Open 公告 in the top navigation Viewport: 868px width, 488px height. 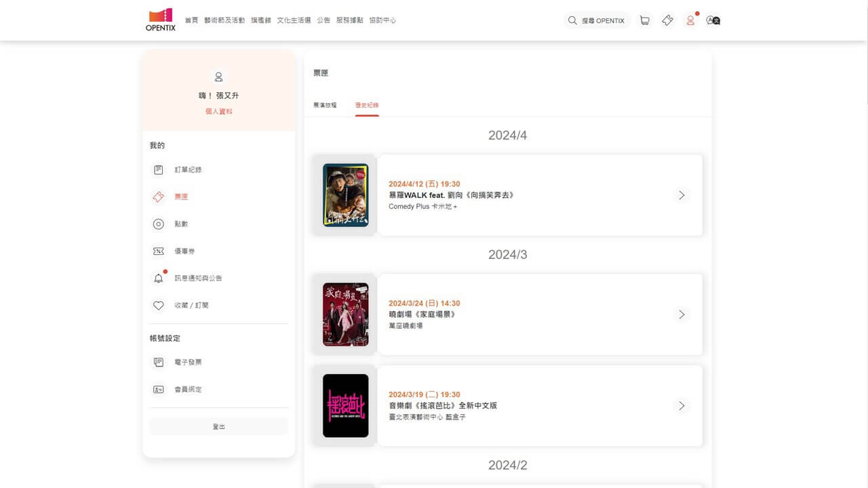[x=323, y=20]
